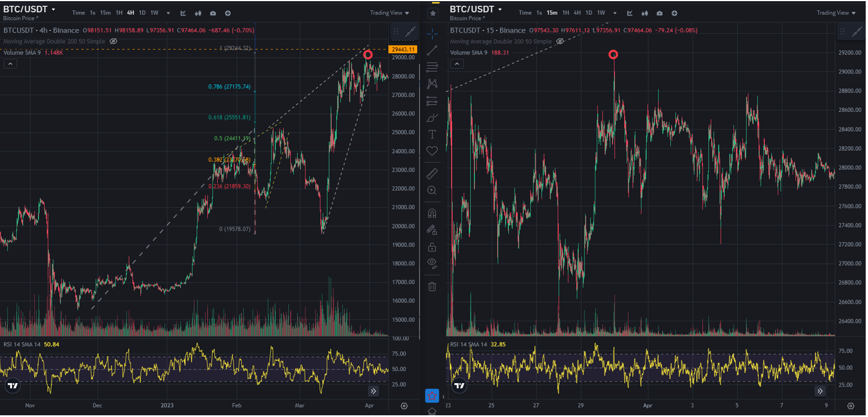
Task: Click Volume SMA 9 legend on left chart
Action: click(x=23, y=52)
